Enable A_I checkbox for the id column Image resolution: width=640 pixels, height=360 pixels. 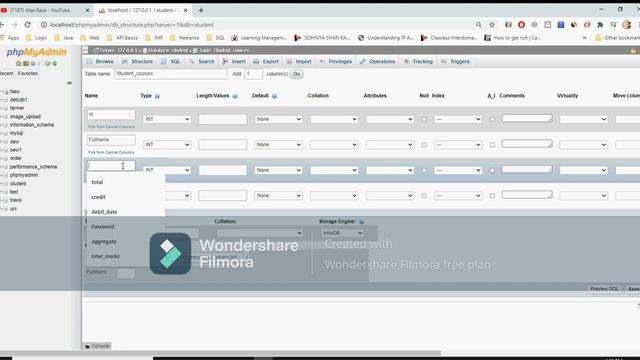pyautogui.click(x=492, y=120)
